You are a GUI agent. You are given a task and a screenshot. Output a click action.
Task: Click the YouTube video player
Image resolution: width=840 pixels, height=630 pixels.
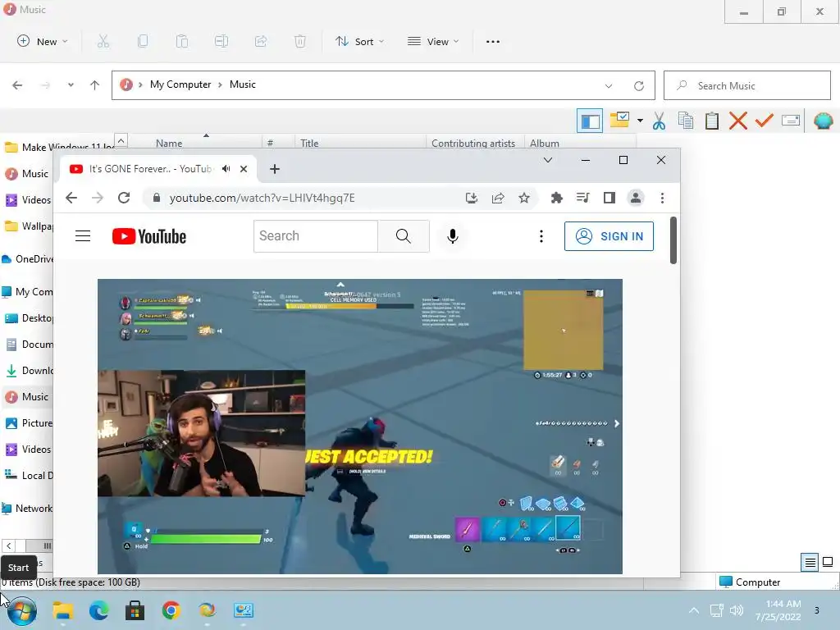pyautogui.click(x=360, y=427)
